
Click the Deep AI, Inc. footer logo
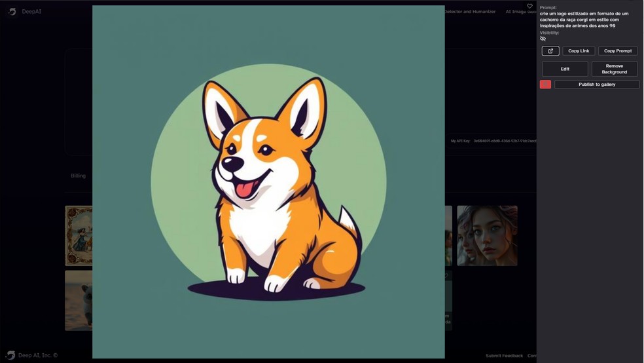(32, 355)
